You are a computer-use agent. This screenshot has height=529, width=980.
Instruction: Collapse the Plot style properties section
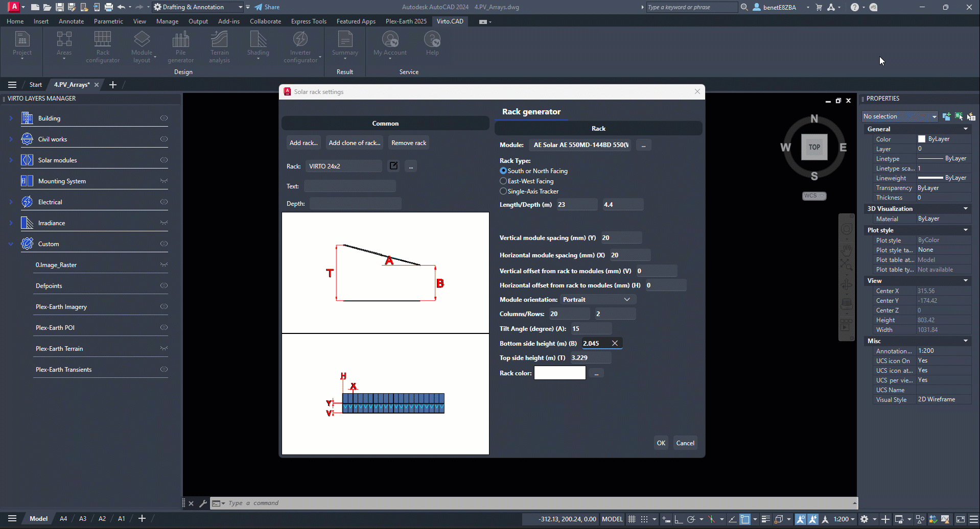coord(966,230)
